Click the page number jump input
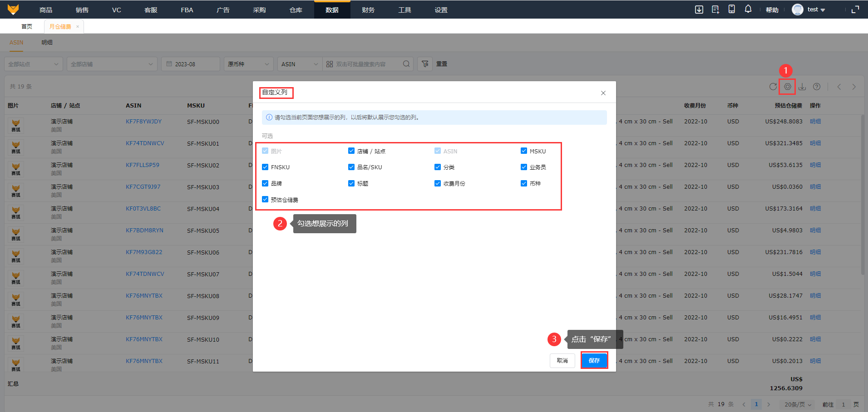The image size is (868, 412). click(843, 404)
